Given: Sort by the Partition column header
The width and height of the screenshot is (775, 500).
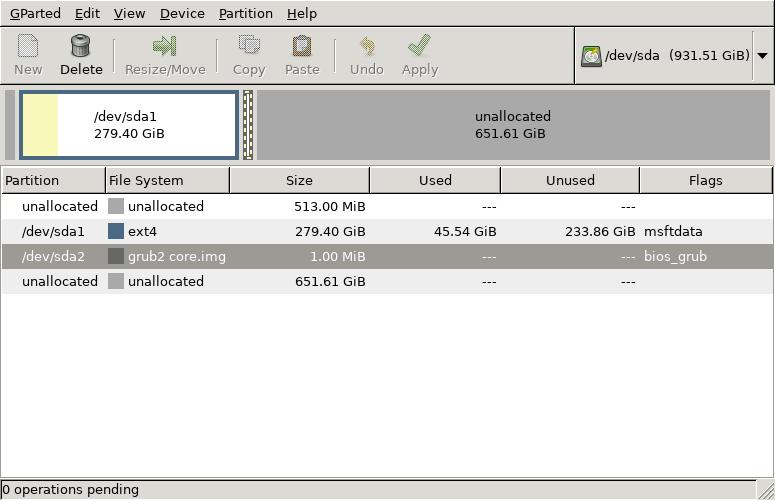Looking at the screenshot, I should pyautogui.click(x=53, y=180).
